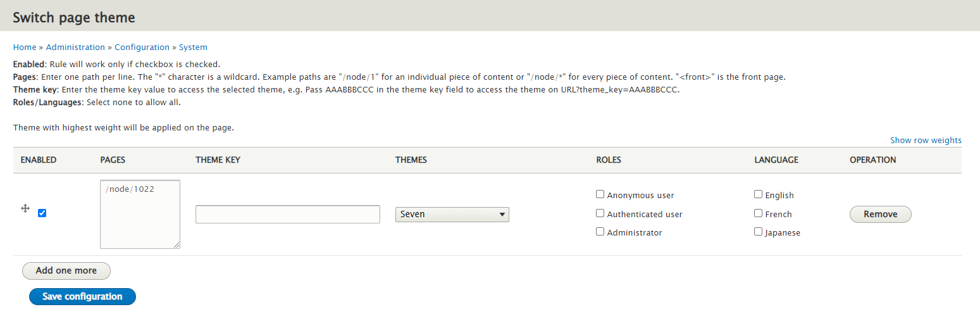Click inside the Pages textarea with /node/1022

point(140,214)
